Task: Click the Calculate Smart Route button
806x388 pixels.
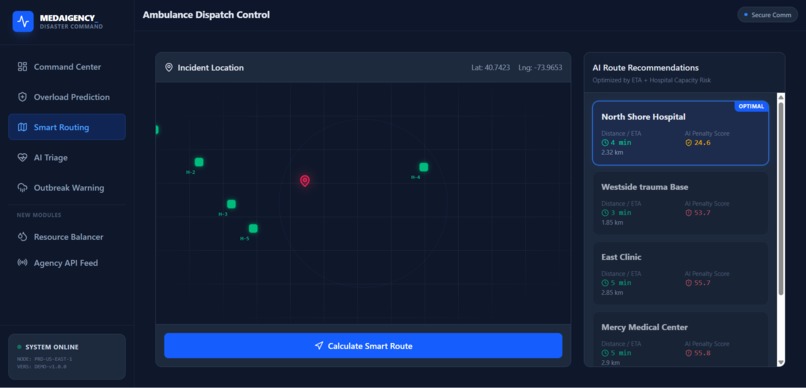Action: point(363,346)
